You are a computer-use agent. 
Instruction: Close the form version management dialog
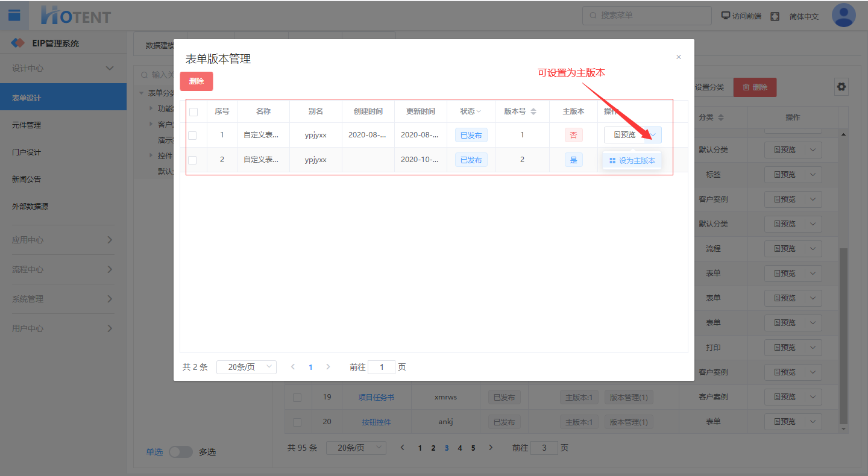coord(678,57)
